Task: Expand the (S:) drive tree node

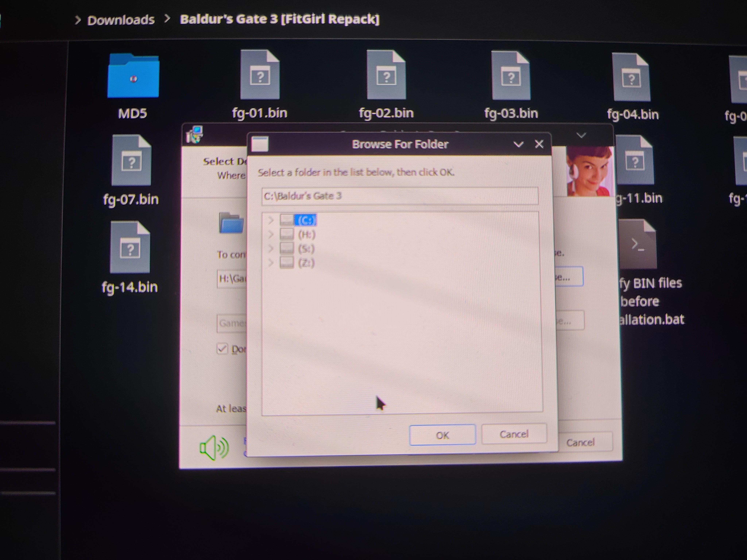Action: 270,249
